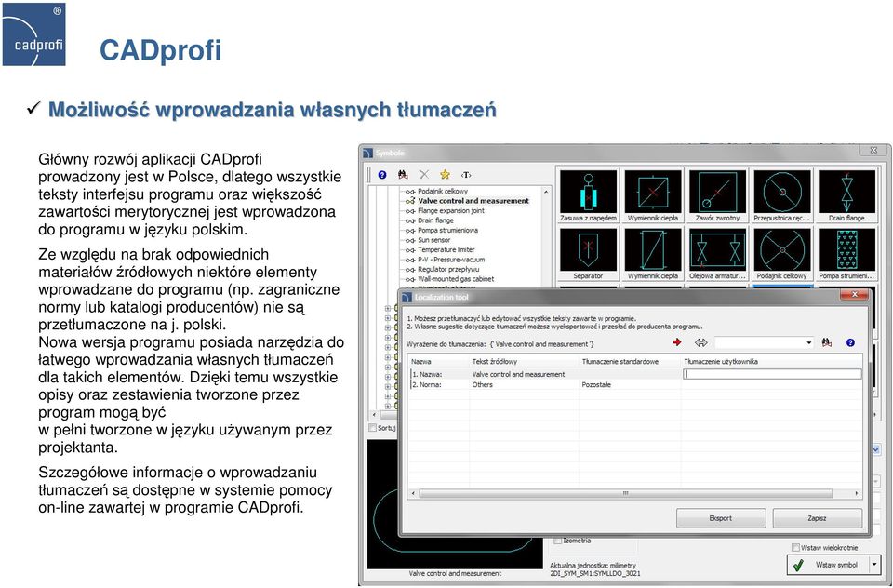Close the Localization tool dialog

point(854,295)
